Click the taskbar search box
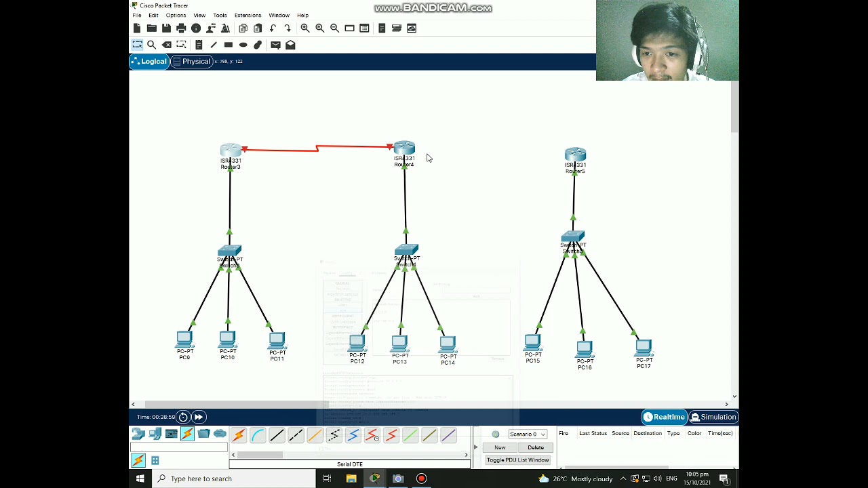 pyautogui.click(x=234, y=479)
